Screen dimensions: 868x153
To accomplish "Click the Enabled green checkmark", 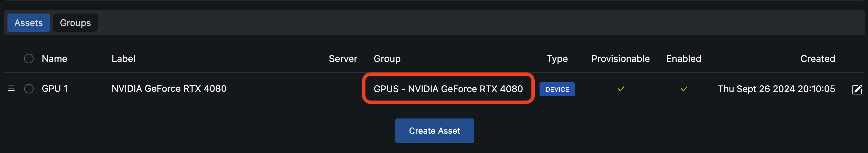I will 684,89.
